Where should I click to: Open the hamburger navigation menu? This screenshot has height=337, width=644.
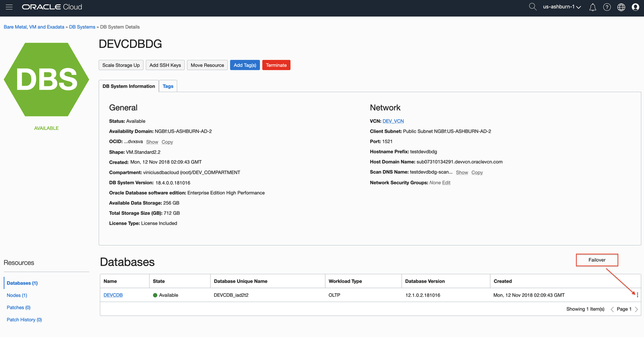click(9, 7)
